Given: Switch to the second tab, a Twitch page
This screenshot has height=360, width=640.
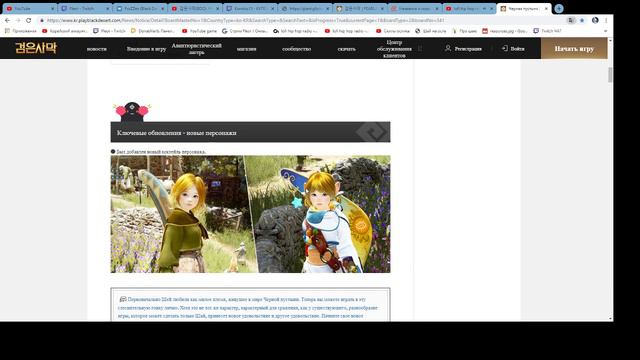Looking at the screenshot, I should tap(85, 8).
